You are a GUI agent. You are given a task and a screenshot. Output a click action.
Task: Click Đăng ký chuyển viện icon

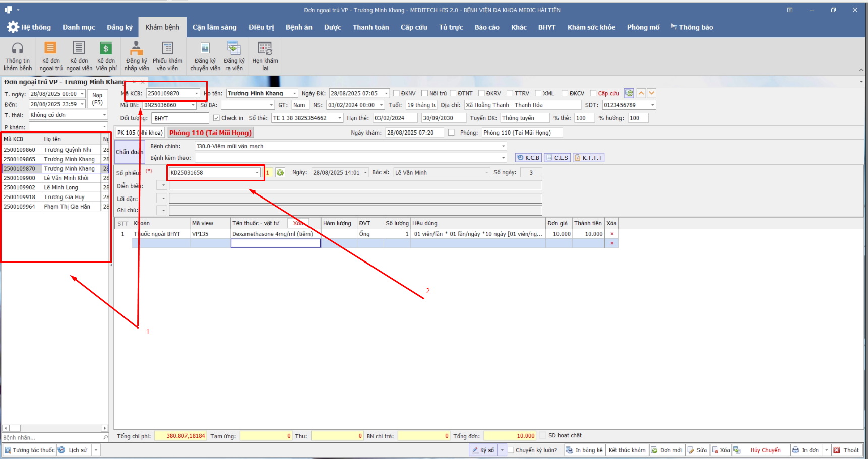point(205,49)
